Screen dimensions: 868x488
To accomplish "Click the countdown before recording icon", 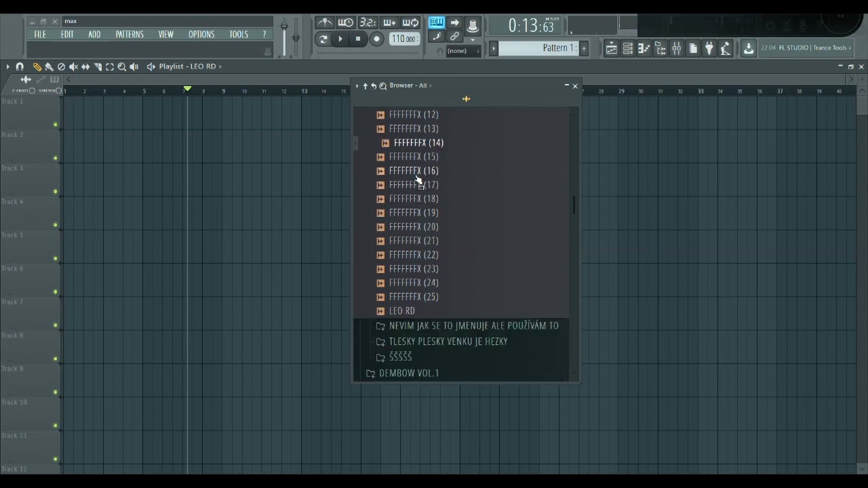I will pos(368,23).
